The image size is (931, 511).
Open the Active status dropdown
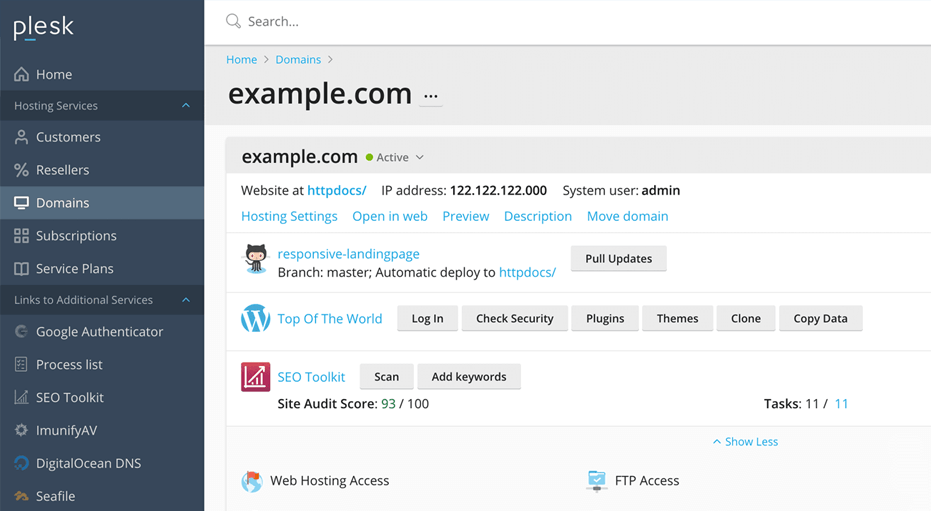point(419,158)
